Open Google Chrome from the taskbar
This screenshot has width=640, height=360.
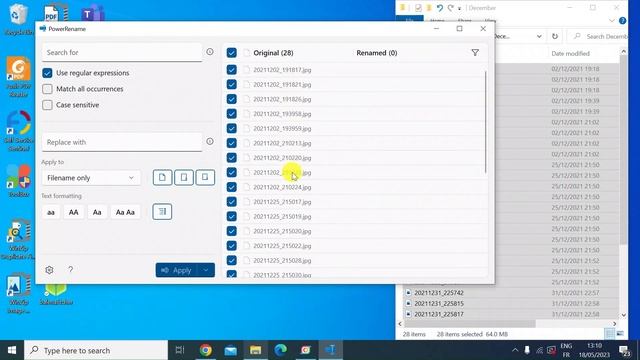(x=206, y=350)
